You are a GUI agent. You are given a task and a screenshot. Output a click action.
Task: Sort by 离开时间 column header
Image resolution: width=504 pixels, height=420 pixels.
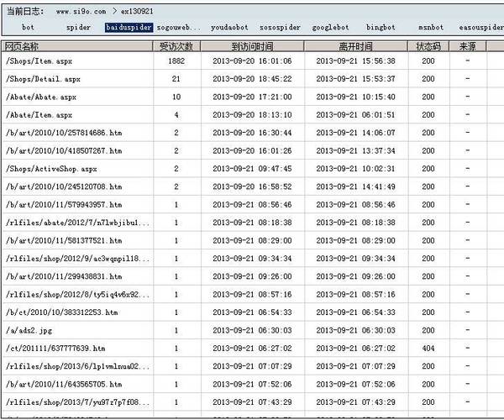(x=356, y=46)
